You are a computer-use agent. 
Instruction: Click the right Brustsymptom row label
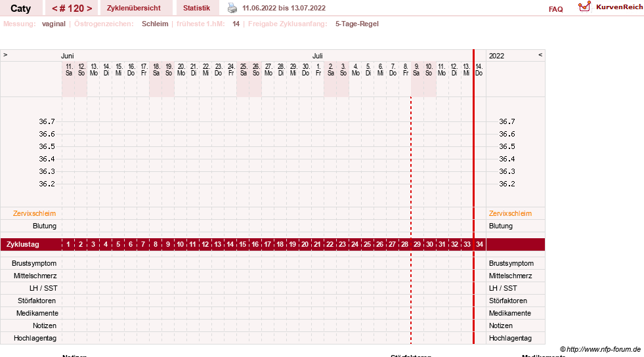click(511, 263)
